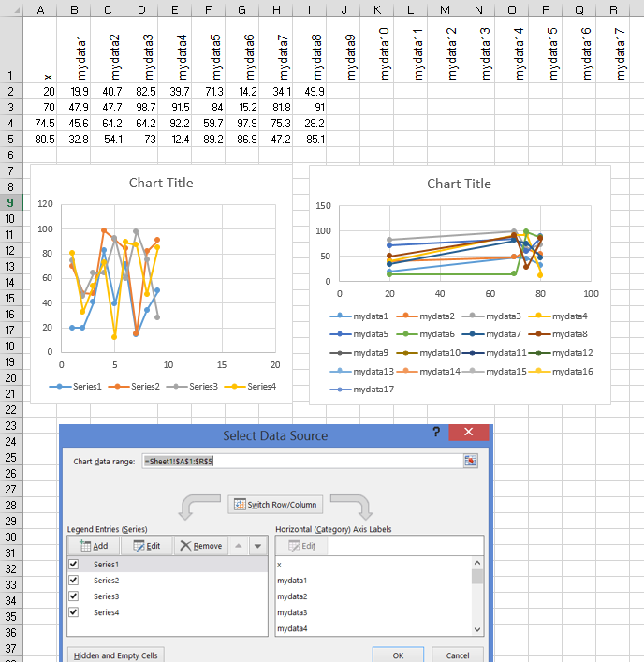Click the axis labels list scroll-down arrow

pyautogui.click(x=477, y=629)
